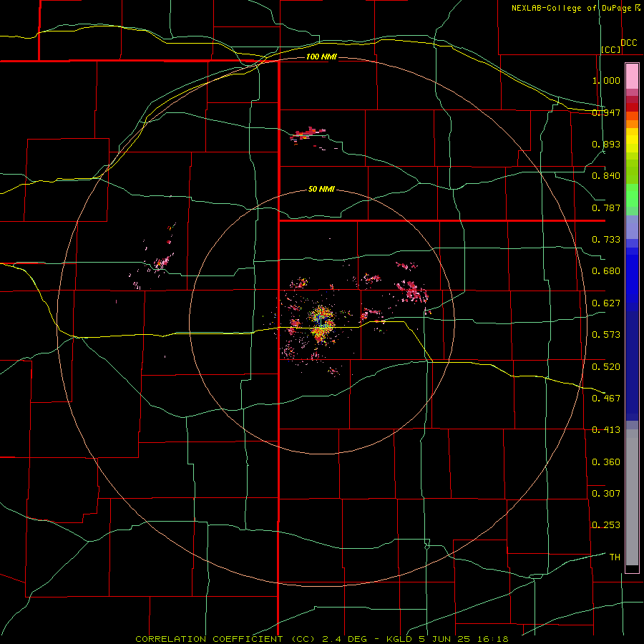Viewport: 644px width, 644px height.
Task: Click the [CC] legend unit label
Action: [x=611, y=49]
